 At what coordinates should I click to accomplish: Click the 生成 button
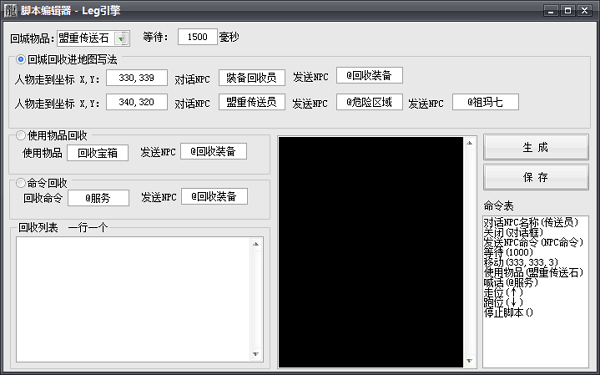click(x=536, y=147)
